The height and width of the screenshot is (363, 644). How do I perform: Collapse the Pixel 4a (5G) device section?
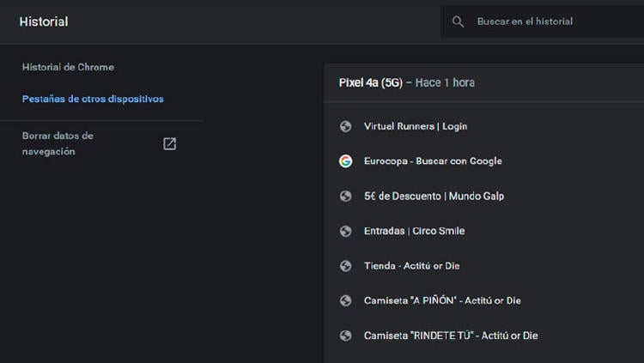point(407,83)
